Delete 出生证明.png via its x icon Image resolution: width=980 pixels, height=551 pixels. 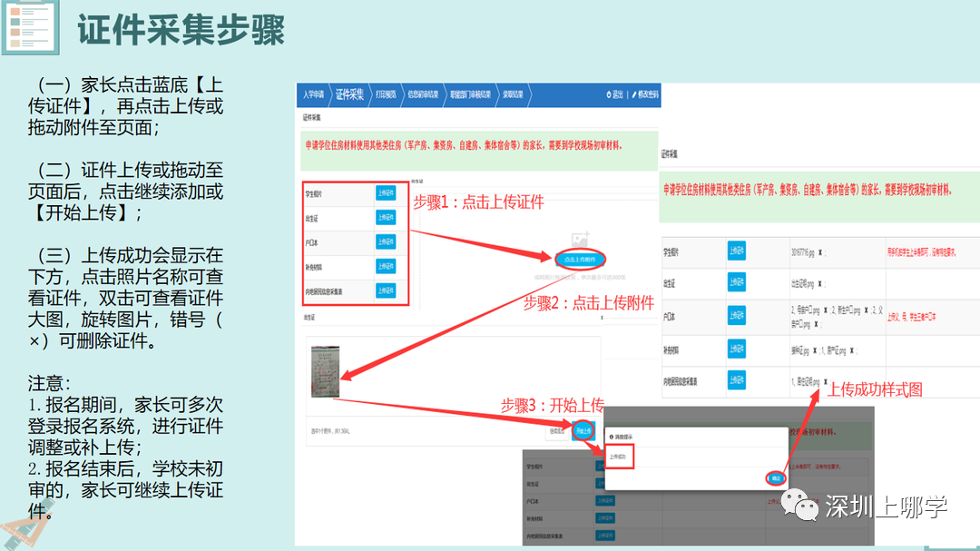(x=820, y=283)
